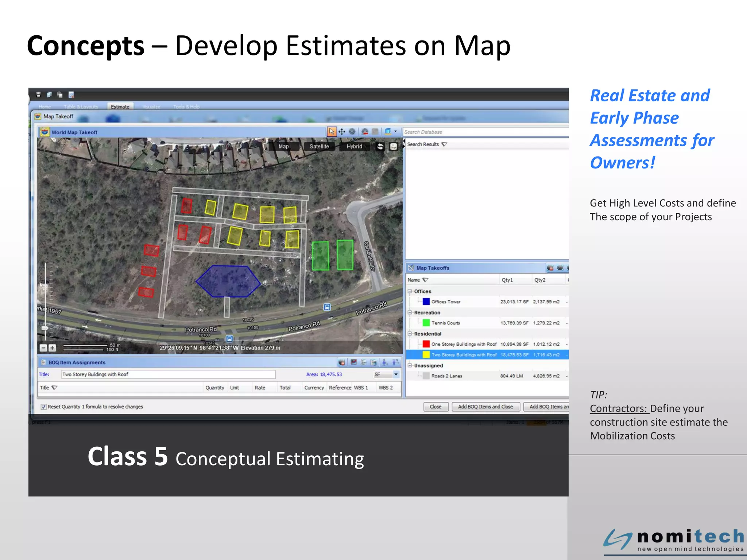Collapse the Recreation group
This screenshot has height=560, width=747.
click(x=410, y=312)
